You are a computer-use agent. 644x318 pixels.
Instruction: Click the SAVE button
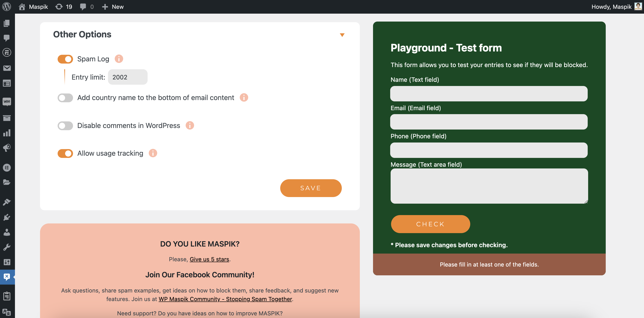(x=311, y=188)
